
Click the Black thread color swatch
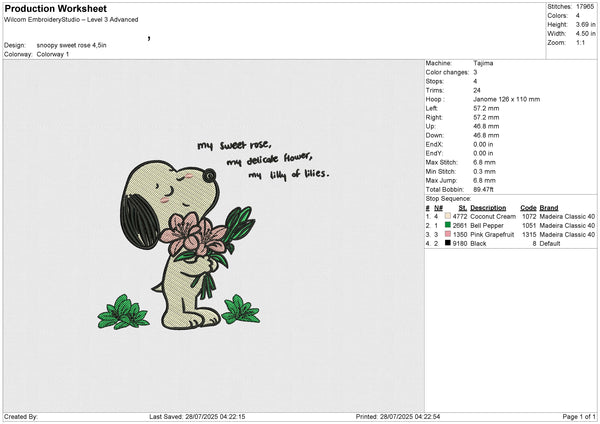(x=447, y=243)
